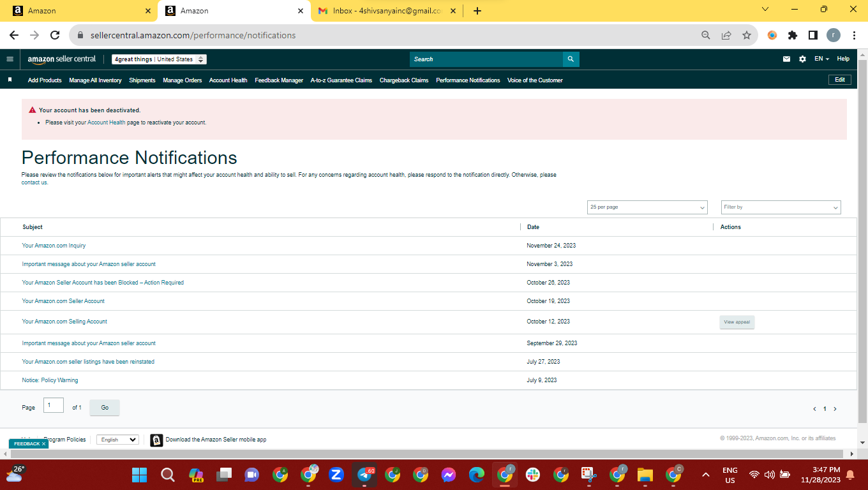Open the 25 per page dropdown
Screen dimensions: 868x490
[x=647, y=207]
